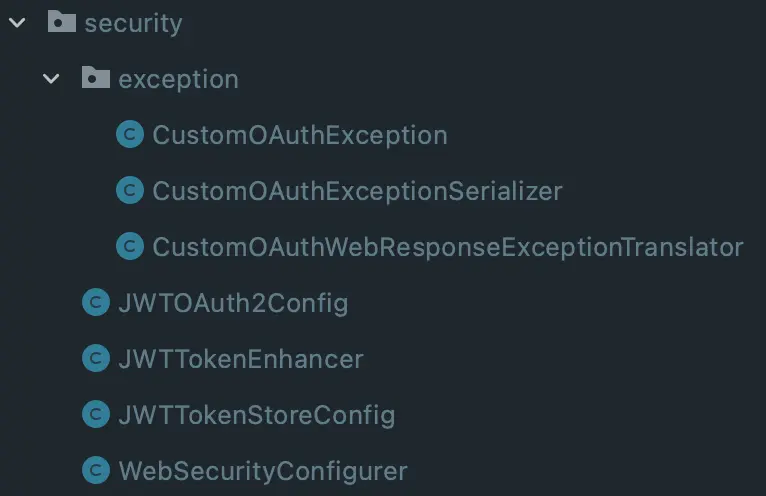
Task: Collapse the security folder chevron
Action: tap(16, 23)
